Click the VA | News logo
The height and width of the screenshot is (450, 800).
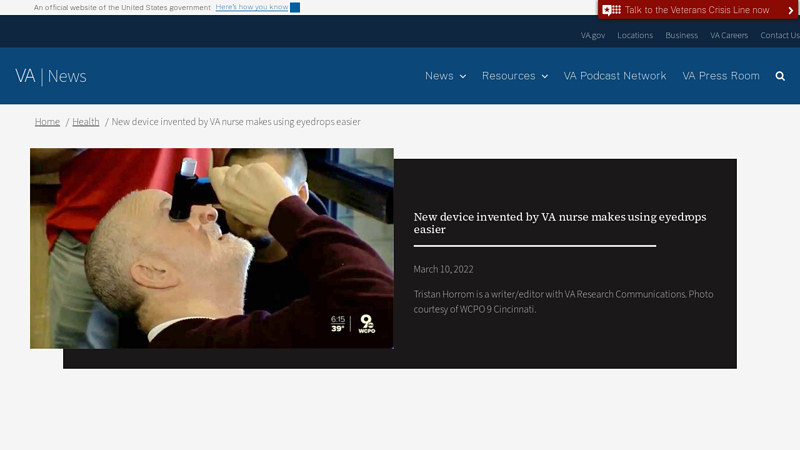51,76
